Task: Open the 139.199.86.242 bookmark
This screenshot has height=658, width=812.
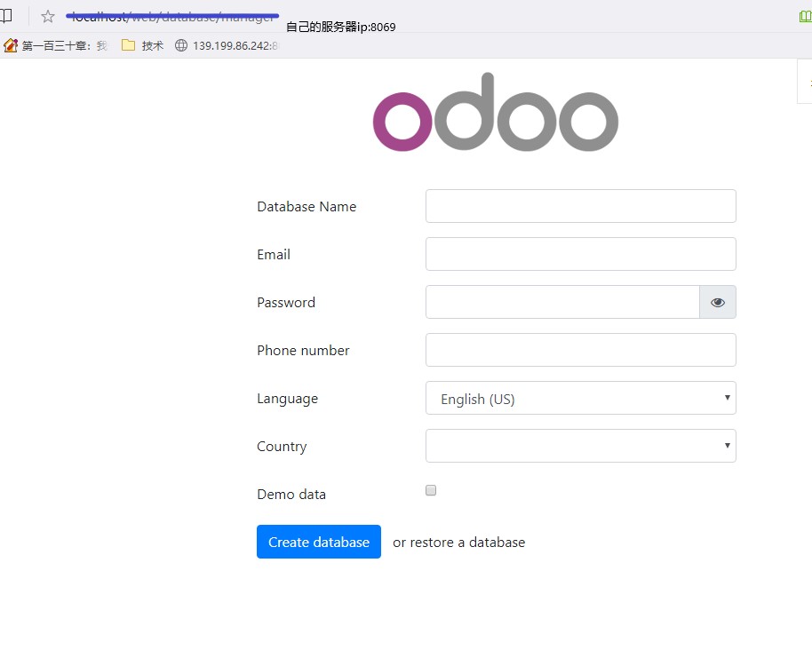Action: [227, 45]
